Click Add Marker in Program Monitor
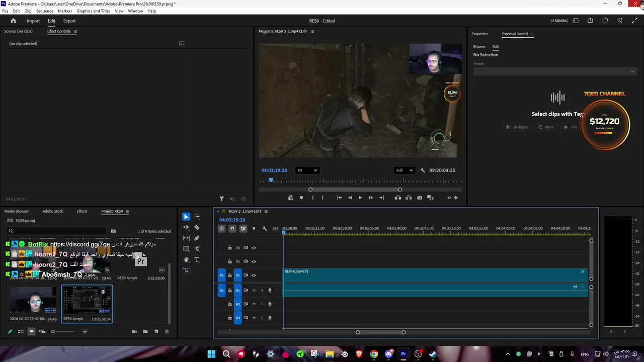 click(x=301, y=198)
